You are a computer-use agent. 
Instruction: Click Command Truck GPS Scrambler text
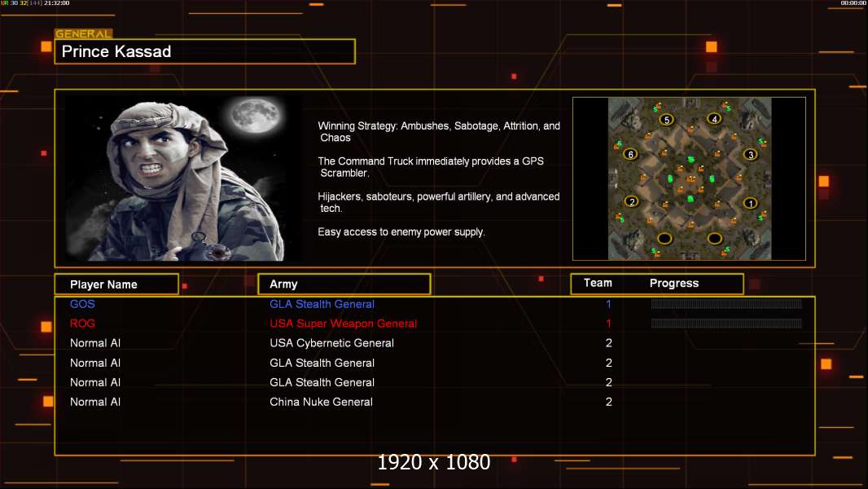(431, 167)
